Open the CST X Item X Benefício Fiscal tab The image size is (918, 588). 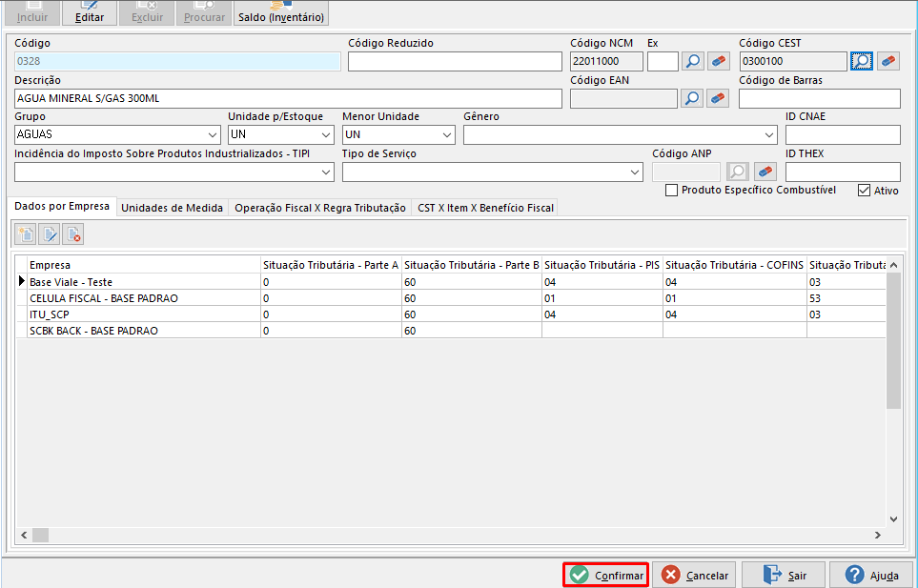pyautogui.click(x=485, y=208)
